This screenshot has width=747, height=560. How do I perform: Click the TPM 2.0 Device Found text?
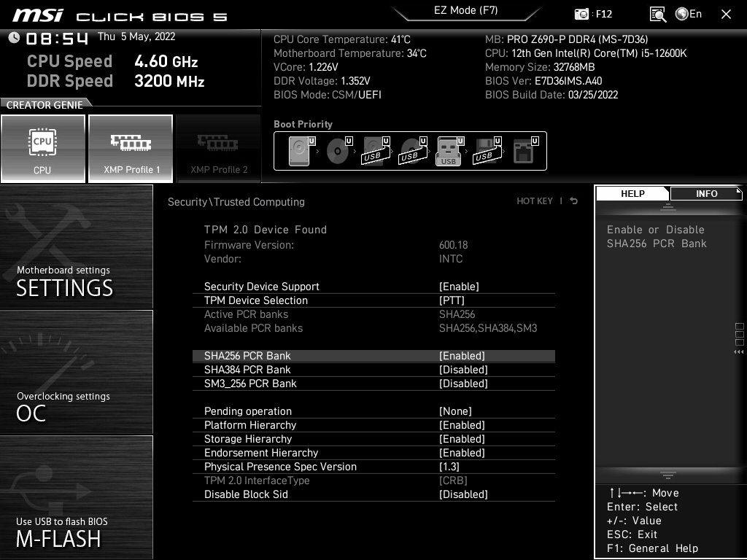266,230
